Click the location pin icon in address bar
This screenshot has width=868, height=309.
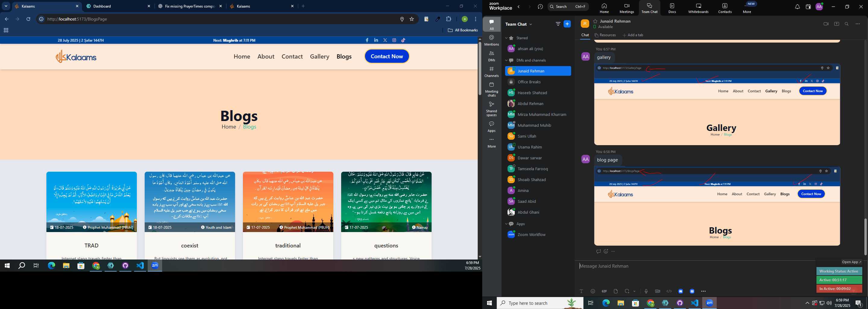tap(402, 19)
